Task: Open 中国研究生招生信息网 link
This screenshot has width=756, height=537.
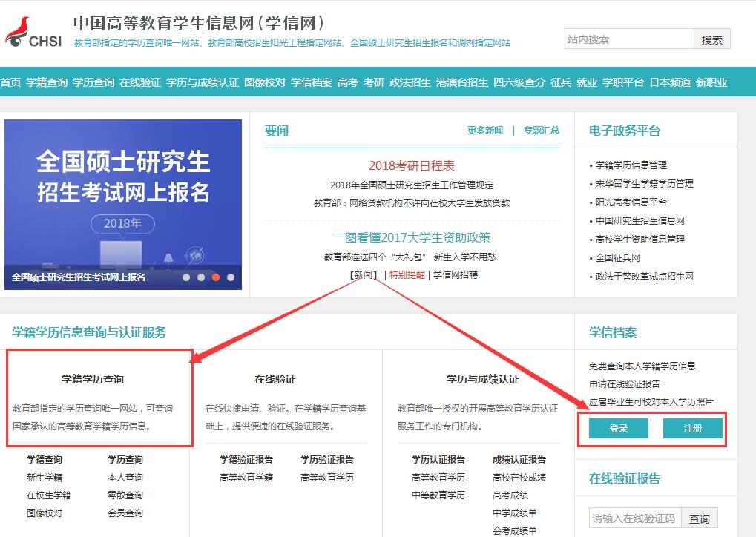Action: tap(640, 221)
